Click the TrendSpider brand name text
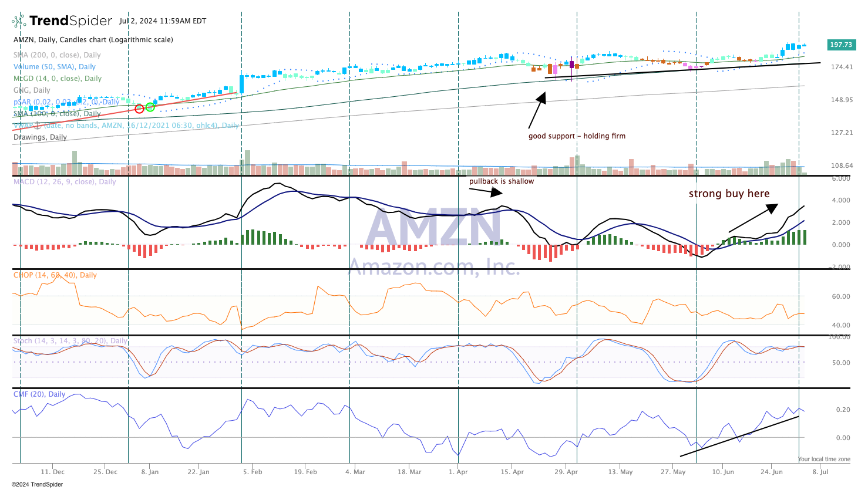This screenshot has width=868, height=490. (x=70, y=21)
